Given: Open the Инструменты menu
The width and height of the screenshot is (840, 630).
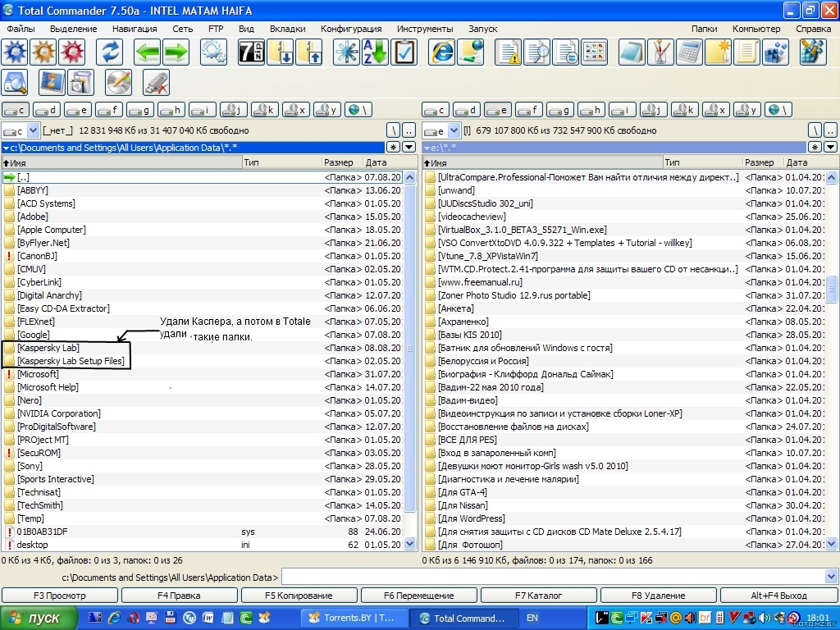Looking at the screenshot, I should [x=425, y=29].
